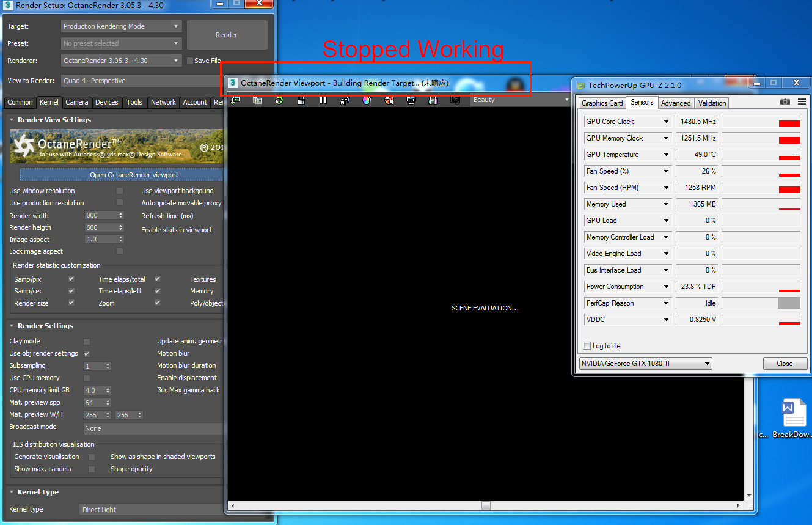The image size is (812, 525).
Task: Enable Clay mode checkbox
Action: (87, 342)
